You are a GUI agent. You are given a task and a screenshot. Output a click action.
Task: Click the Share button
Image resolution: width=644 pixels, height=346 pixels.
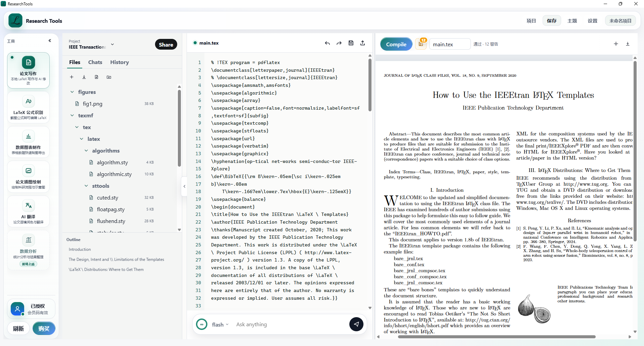coord(166,45)
